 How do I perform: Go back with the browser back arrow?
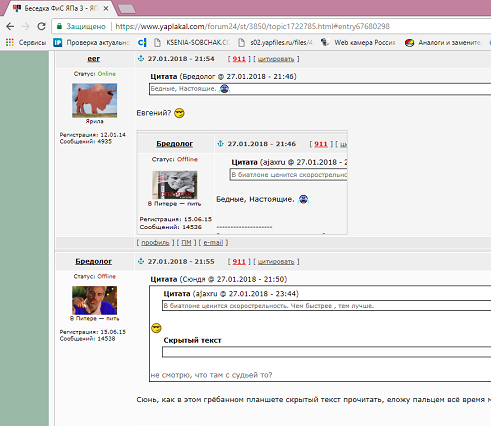(x=10, y=26)
